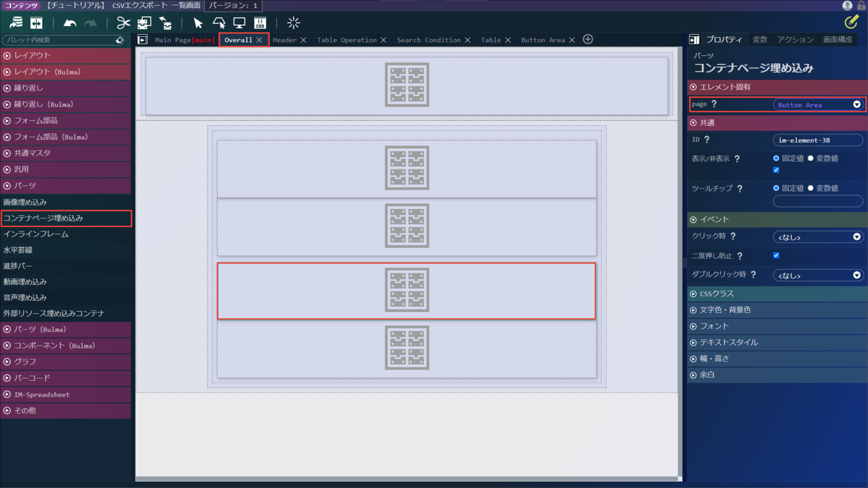Toggle the 表示/非表示 checkbox
The height and width of the screenshot is (488, 868).
click(776, 170)
